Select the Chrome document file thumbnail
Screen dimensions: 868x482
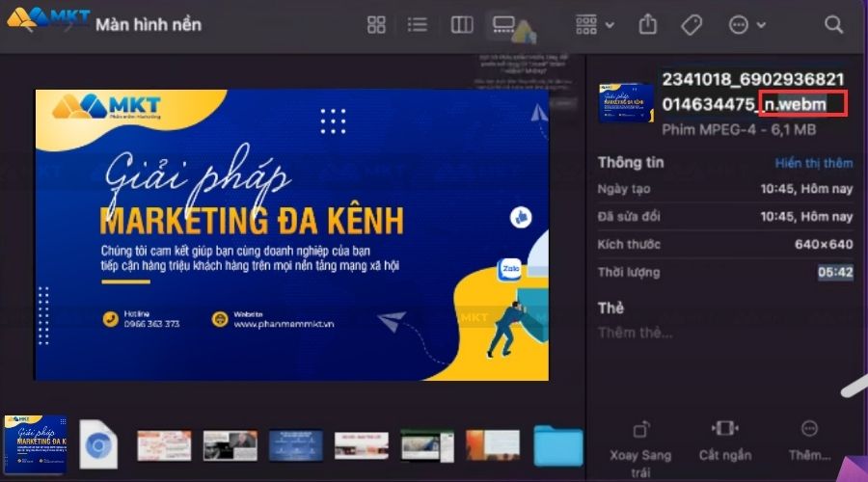pyautogui.click(x=98, y=445)
